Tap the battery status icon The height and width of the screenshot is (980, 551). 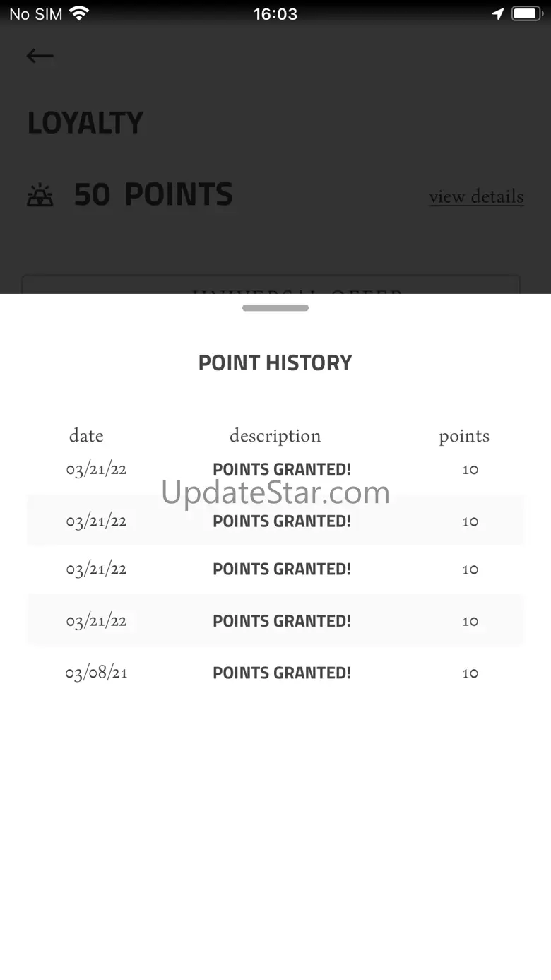526,14
